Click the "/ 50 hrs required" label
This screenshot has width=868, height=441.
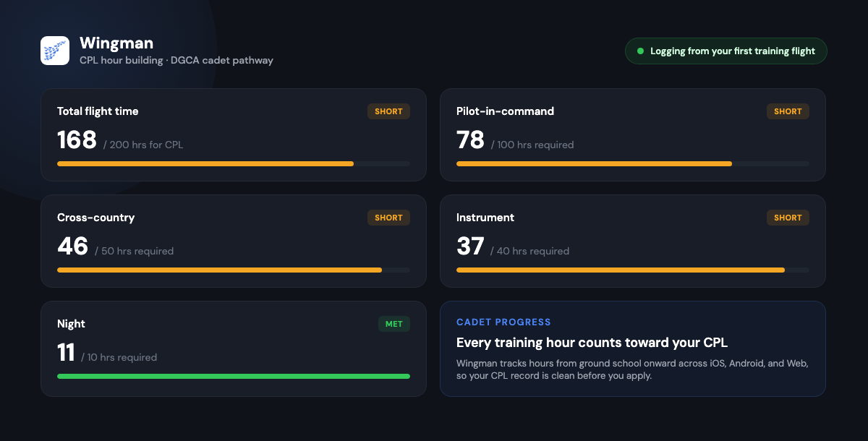click(x=134, y=251)
